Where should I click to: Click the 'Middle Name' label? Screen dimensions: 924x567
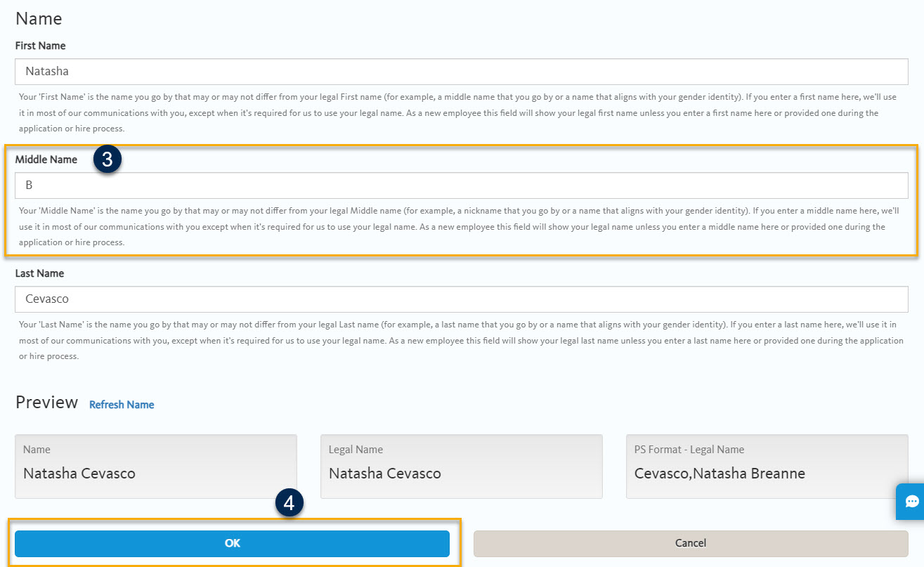point(46,159)
